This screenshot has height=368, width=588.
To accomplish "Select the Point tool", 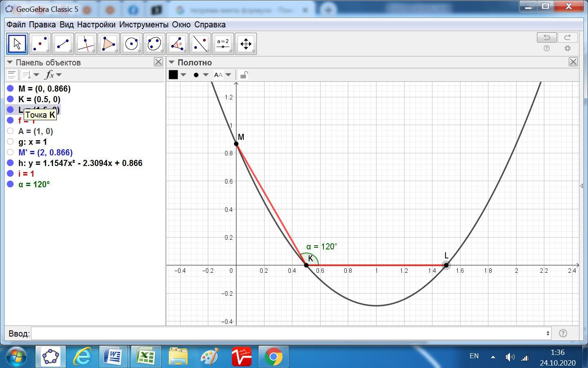I will [40, 44].
